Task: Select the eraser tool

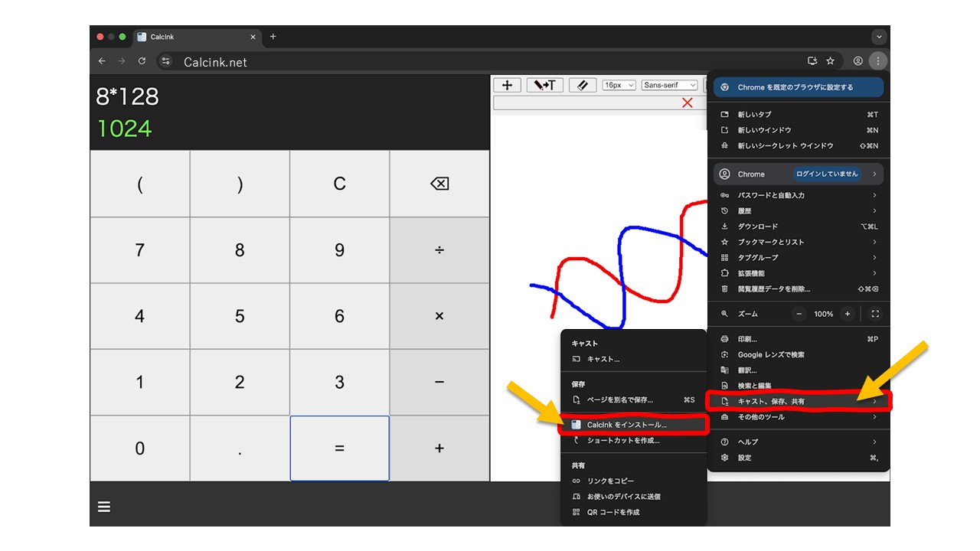Action: coord(582,85)
